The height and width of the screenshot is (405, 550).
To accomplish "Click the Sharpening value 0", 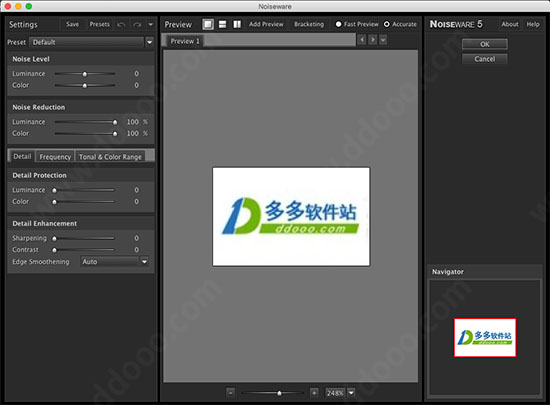I will [x=136, y=238].
